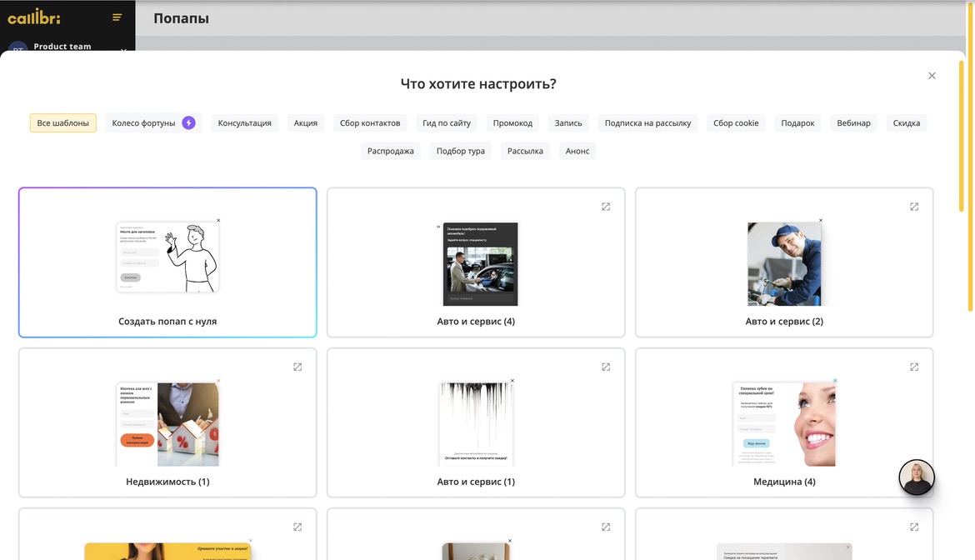Expand preview of Медицина (4) template
This screenshot has width=975, height=560.
(914, 367)
